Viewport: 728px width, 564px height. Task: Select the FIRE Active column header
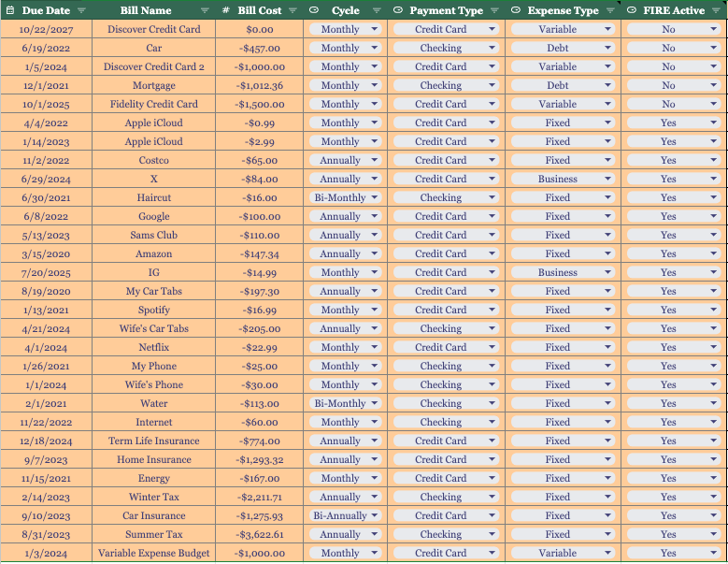(x=674, y=10)
